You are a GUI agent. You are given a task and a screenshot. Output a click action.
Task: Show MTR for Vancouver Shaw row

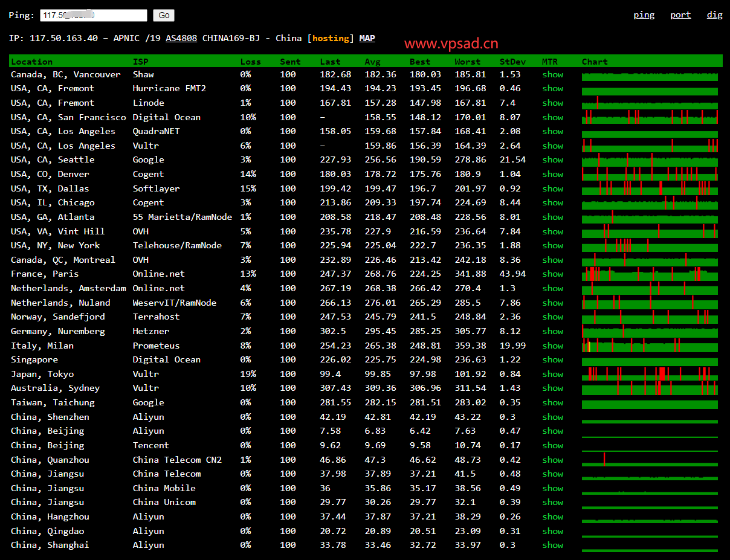click(552, 74)
